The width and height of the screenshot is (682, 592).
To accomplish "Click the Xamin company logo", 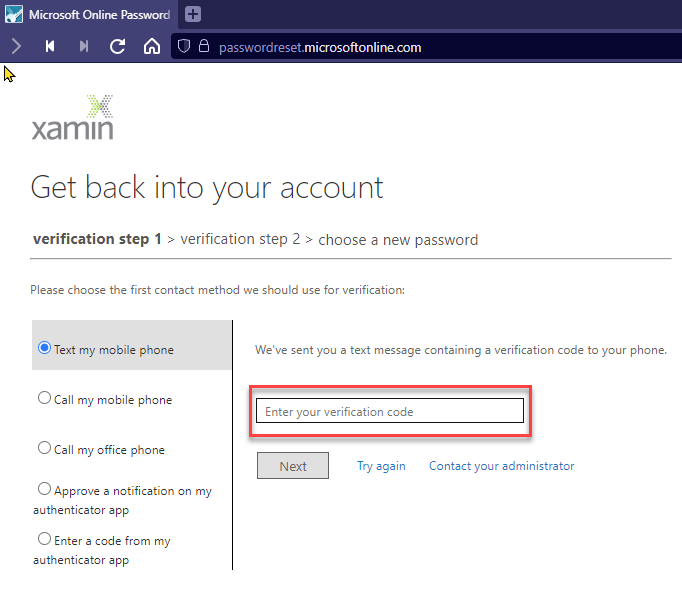I will (x=73, y=117).
